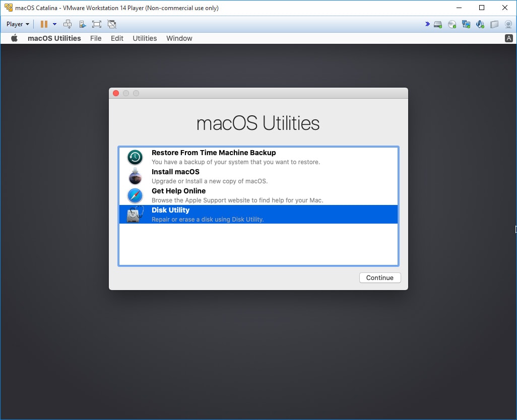Expand the collapsed toolbar chevron on the right

click(x=427, y=24)
